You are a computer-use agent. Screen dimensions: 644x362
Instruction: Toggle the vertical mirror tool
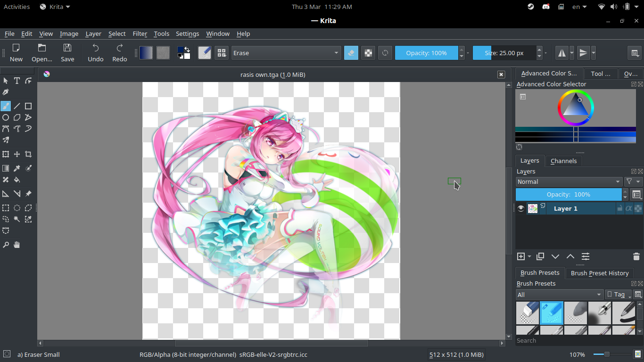point(584,53)
